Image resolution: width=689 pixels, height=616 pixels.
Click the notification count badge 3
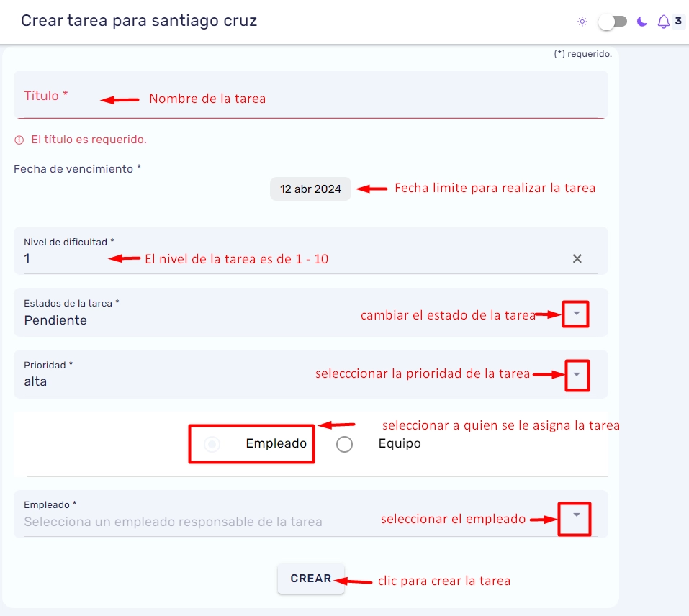(x=678, y=21)
